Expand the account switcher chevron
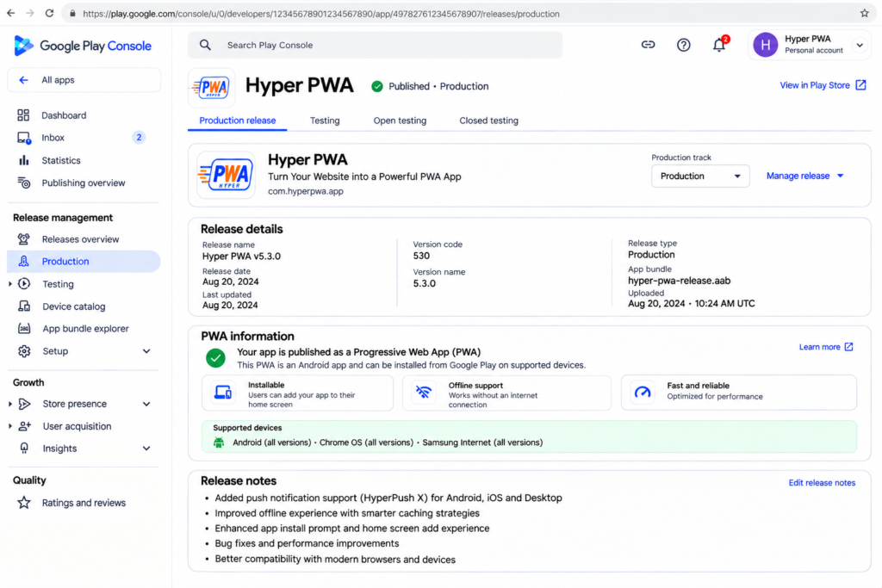Image resolution: width=882 pixels, height=588 pixels. tap(860, 45)
